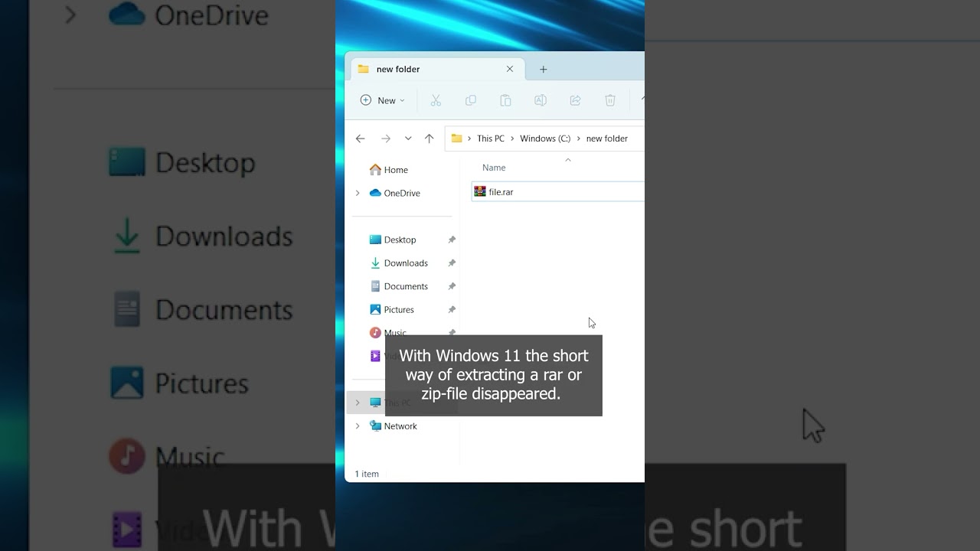
Task: Click the OneDrive cloud icon in sidebar
Action: point(375,193)
